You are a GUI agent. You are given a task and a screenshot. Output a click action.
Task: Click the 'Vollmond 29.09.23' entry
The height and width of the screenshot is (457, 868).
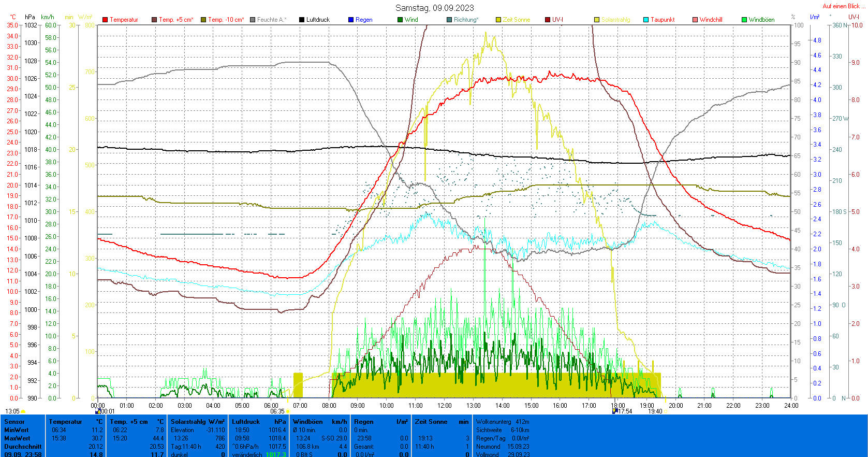(x=503, y=454)
